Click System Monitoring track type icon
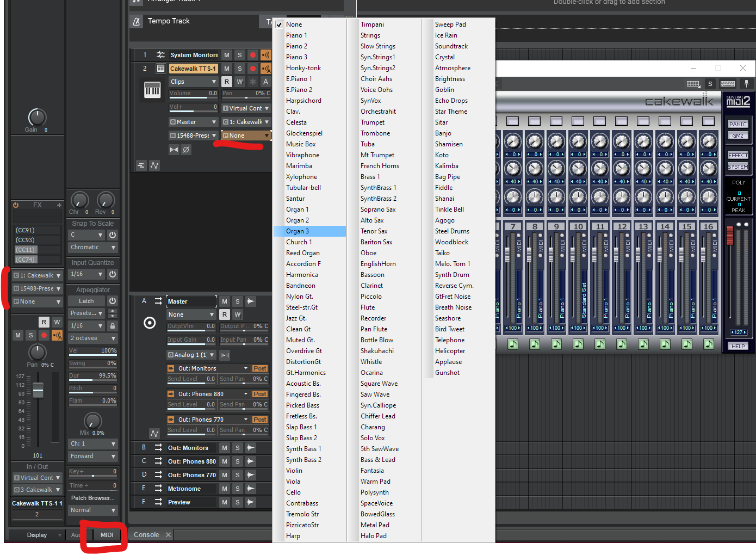The width and height of the screenshot is (756, 555). 160,55
